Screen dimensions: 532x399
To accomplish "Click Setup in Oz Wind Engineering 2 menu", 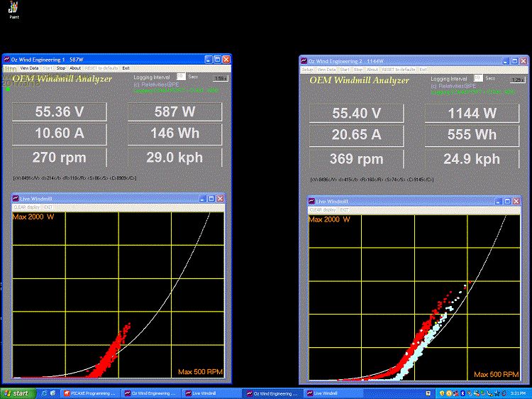I will (307, 70).
